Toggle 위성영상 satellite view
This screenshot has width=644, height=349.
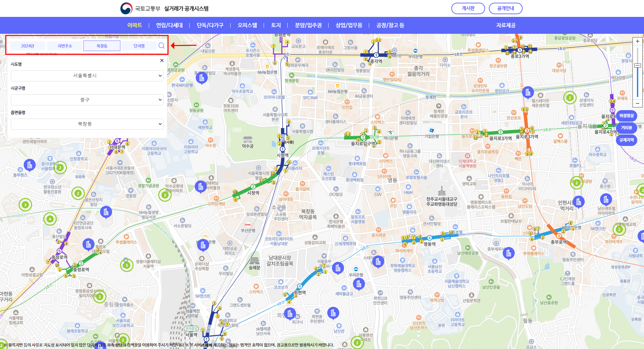[x=626, y=116]
